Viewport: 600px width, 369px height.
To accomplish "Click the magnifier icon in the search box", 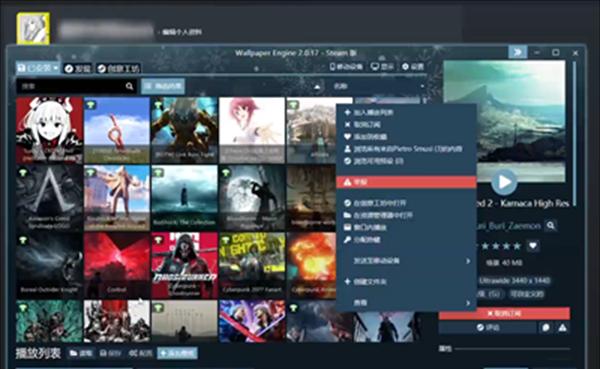I will (129, 86).
